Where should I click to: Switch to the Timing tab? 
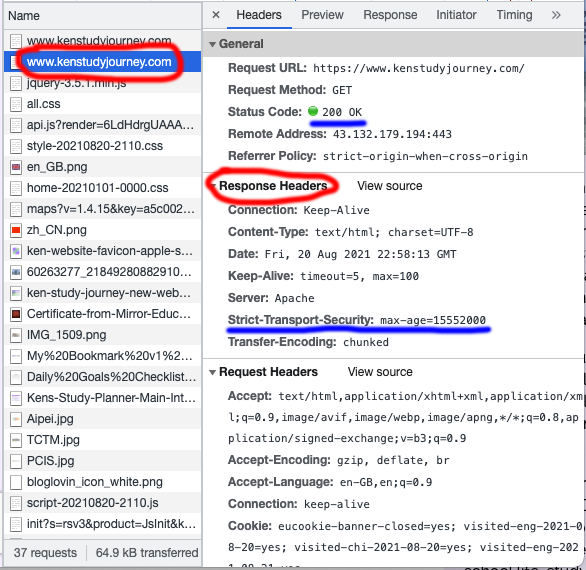[x=514, y=15]
